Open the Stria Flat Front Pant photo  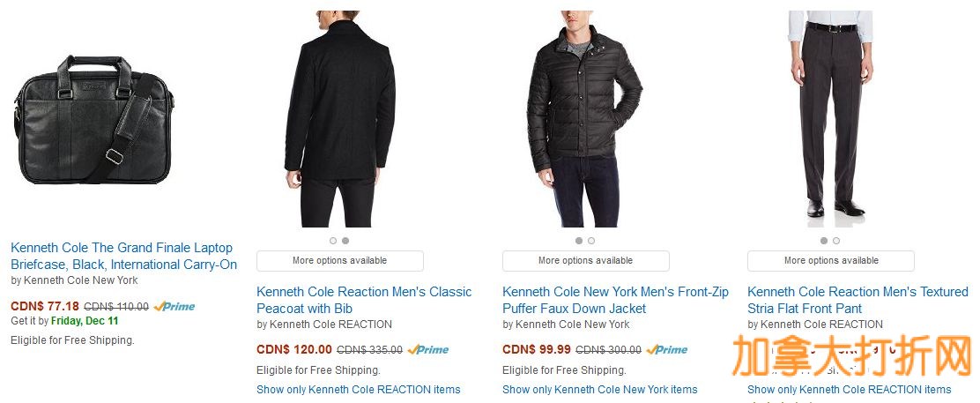point(830,118)
